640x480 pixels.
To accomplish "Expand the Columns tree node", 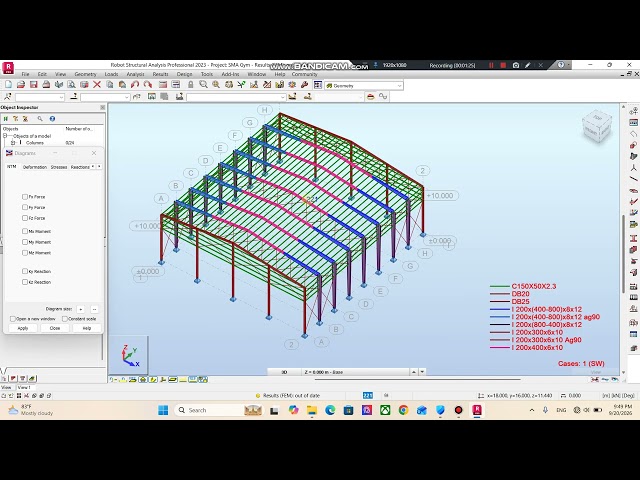I will pos(13,143).
